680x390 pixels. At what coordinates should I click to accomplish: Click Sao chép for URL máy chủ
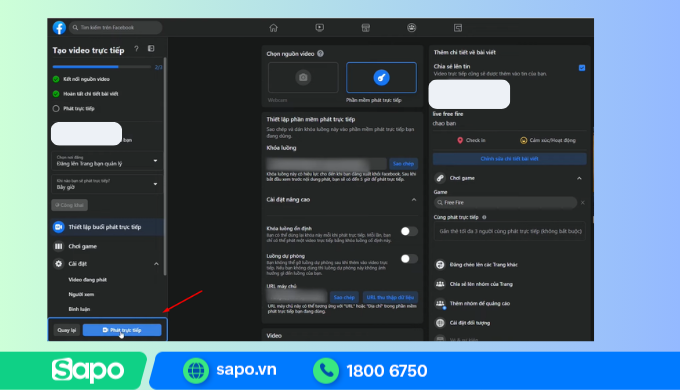tap(344, 297)
